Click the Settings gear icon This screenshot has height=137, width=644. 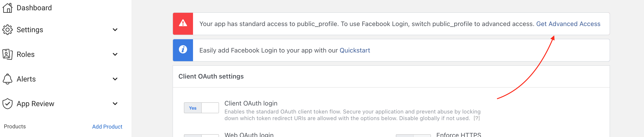click(x=8, y=30)
